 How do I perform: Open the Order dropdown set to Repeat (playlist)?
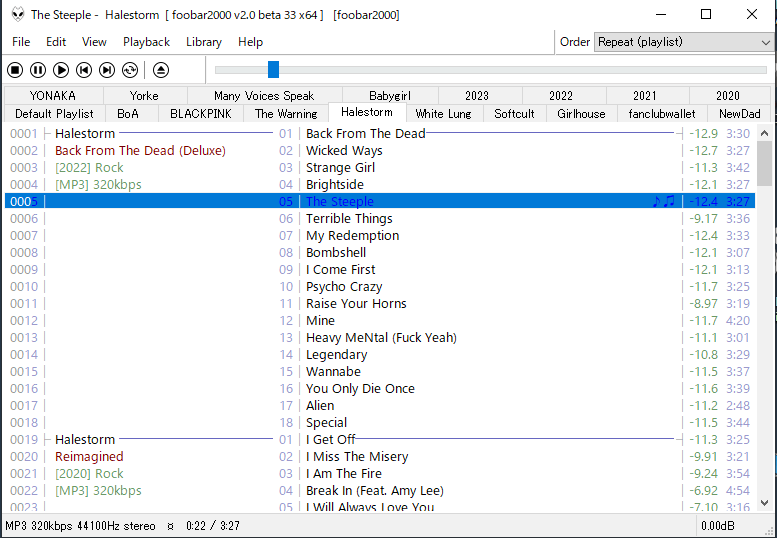683,42
